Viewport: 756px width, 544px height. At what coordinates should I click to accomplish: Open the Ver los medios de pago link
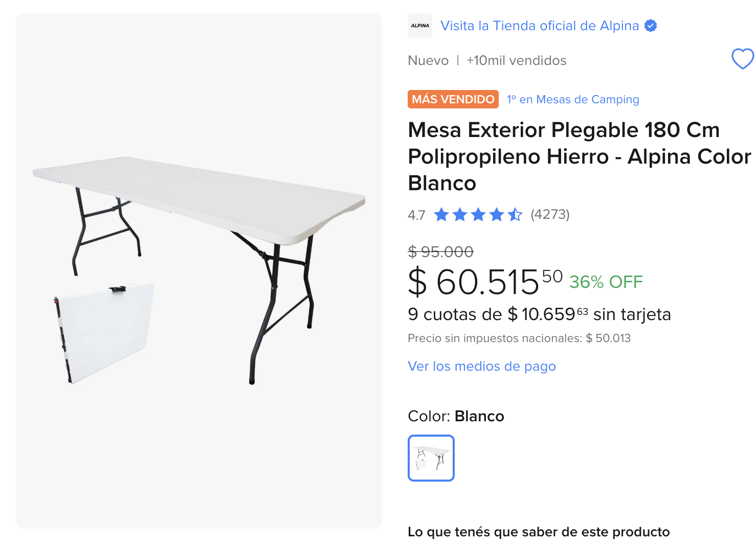pyautogui.click(x=481, y=366)
